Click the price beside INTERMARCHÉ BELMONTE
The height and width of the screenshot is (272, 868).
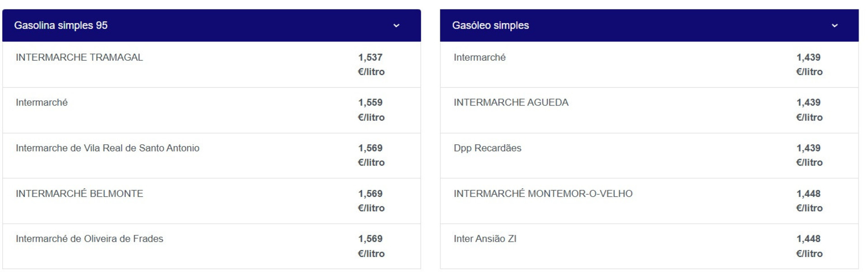(371, 200)
